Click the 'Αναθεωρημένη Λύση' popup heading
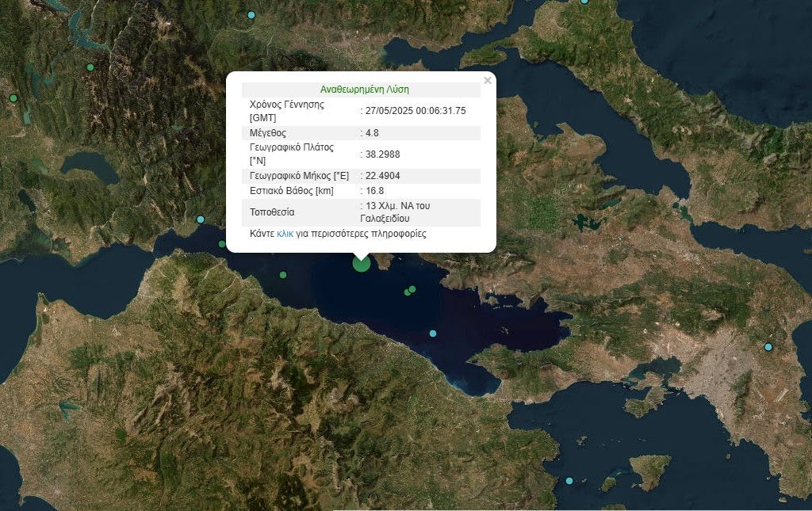 pyautogui.click(x=365, y=90)
